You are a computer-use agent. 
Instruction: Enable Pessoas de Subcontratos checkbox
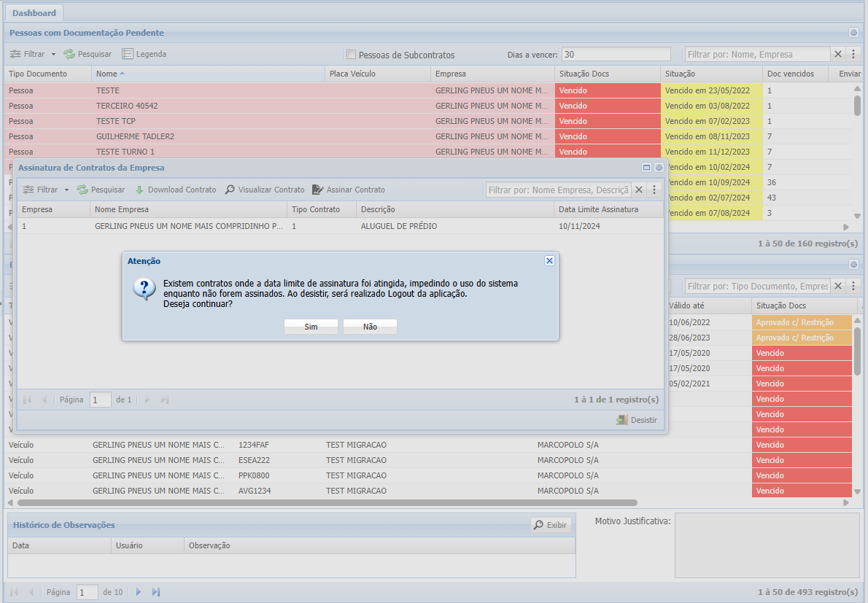(351, 54)
